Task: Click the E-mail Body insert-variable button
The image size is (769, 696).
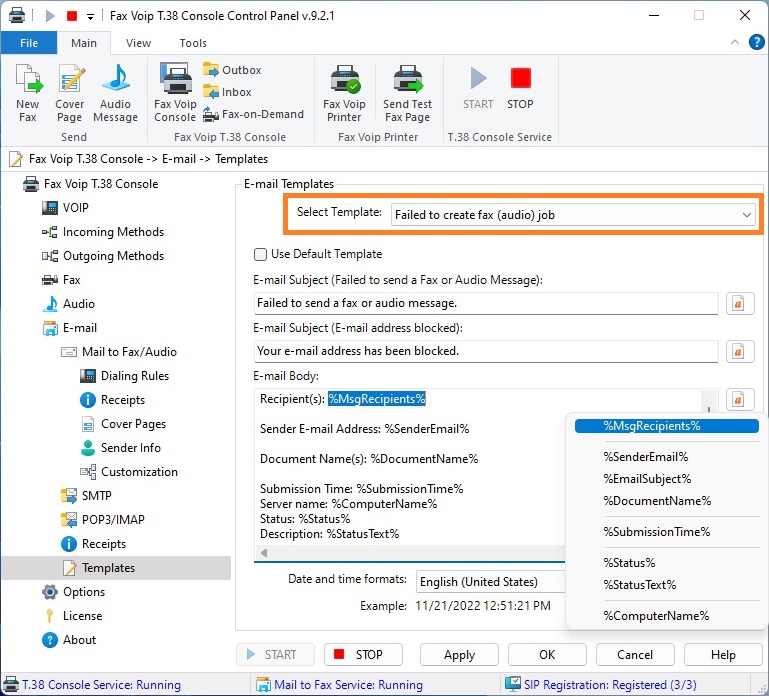Action: tap(739, 400)
